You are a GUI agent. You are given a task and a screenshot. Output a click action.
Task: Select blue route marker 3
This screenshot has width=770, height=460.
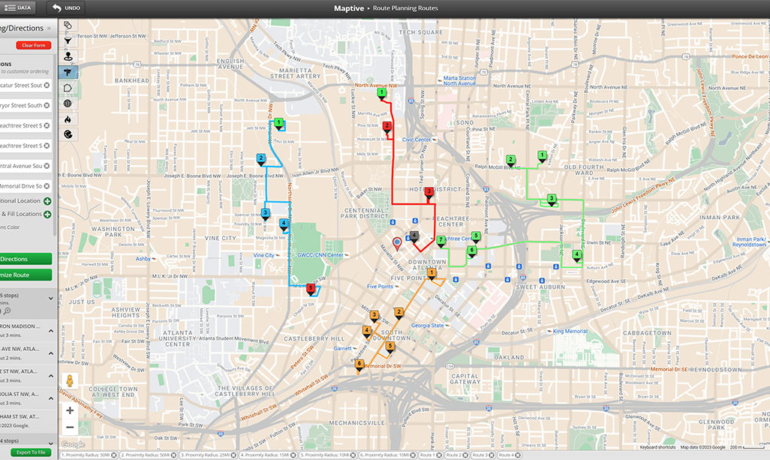265,214
